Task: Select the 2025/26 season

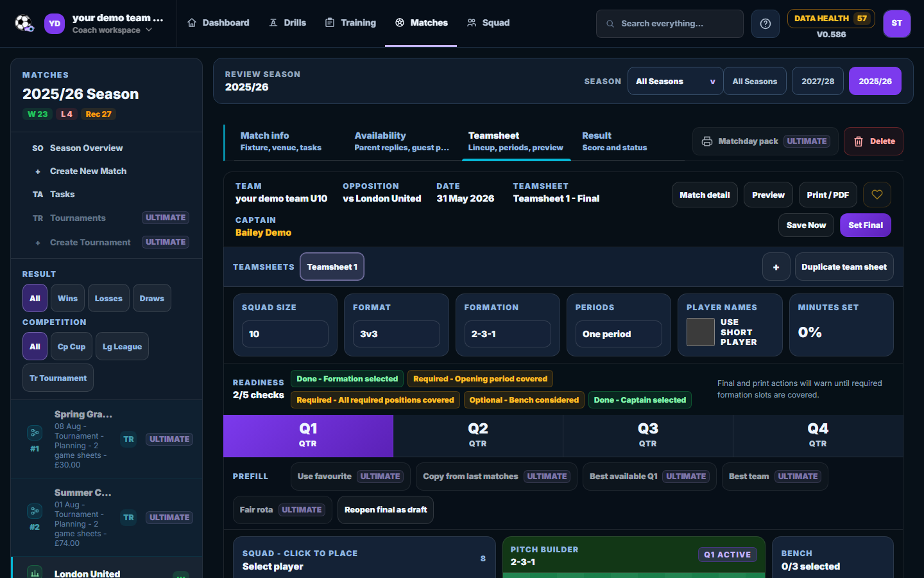Action: 875,81
